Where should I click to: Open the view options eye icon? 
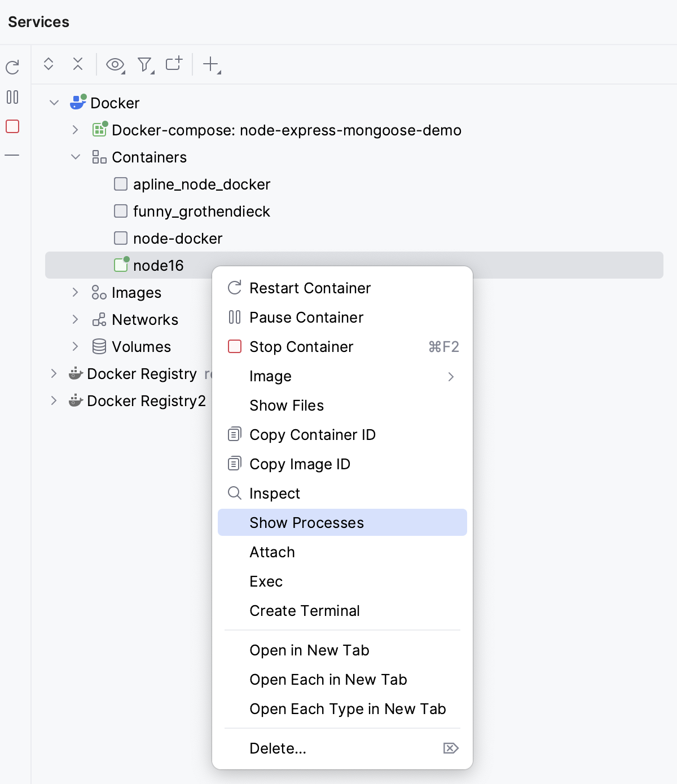(x=115, y=64)
